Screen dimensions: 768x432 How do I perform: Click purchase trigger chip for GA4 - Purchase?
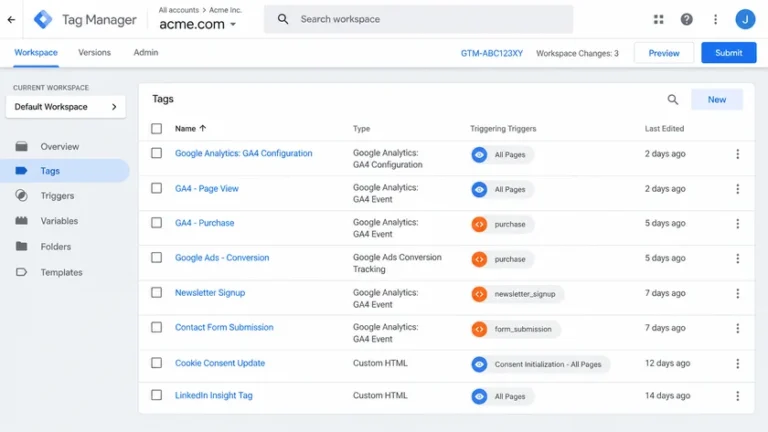tap(502, 224)
